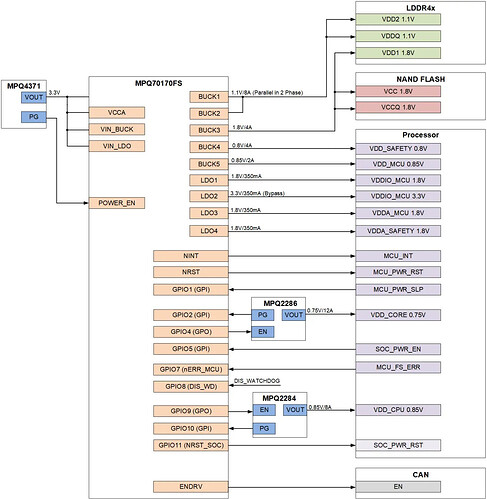
Task: Select the BUCK1 output block
Action: pos(209,97)
